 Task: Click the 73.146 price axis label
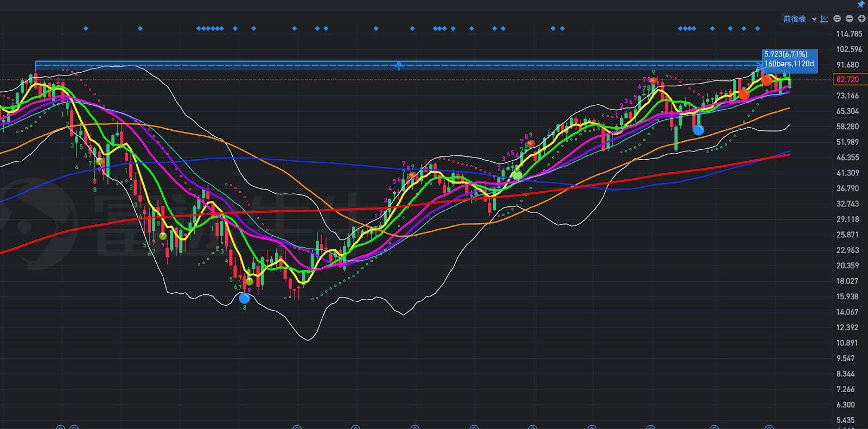pos(847,96)
